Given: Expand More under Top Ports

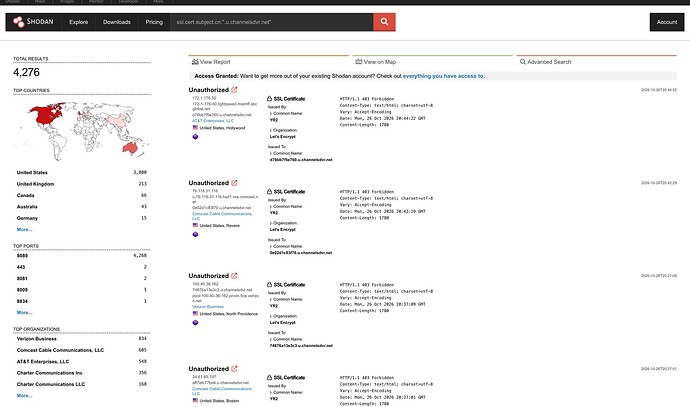Looking at the screenshot, I should pos(24,312).
